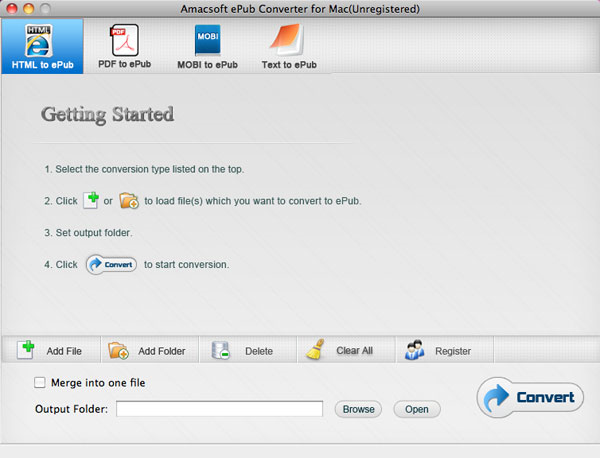600x458 pixels.
Task: Switch to PDF to ePub mode
Action: [125, 46]
